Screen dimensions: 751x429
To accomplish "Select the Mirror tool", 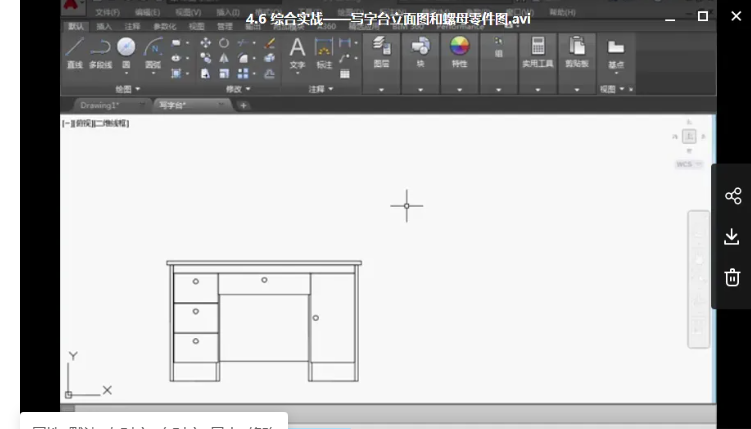I will [x=224, y=58].
